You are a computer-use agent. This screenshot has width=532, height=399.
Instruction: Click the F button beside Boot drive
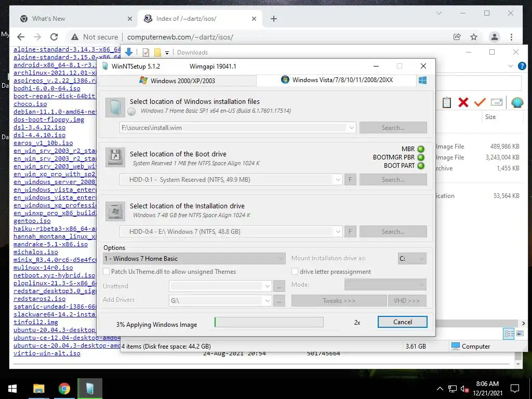point(350,179)
